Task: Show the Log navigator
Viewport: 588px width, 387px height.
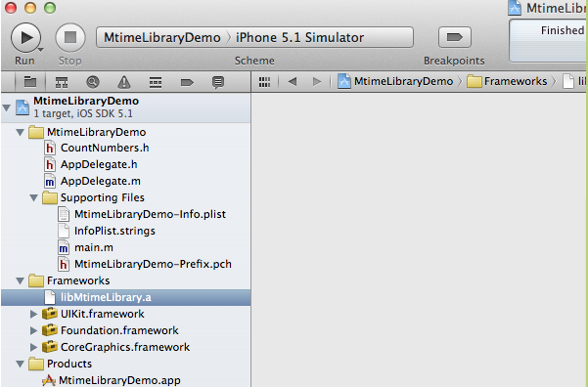Action: 218,82
